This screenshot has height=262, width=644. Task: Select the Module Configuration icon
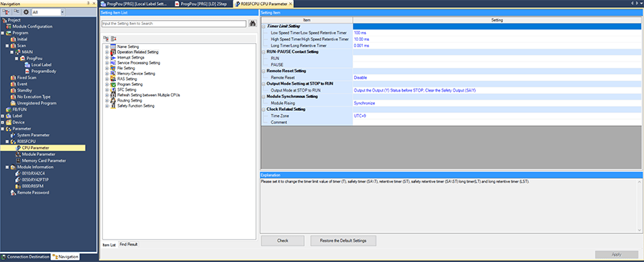tap(9, 26)
